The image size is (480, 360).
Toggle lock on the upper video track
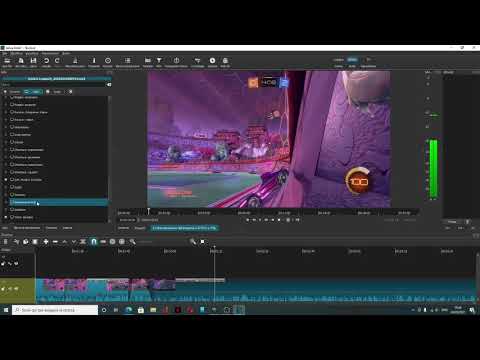pyautogui.click(x=16, y=264)
